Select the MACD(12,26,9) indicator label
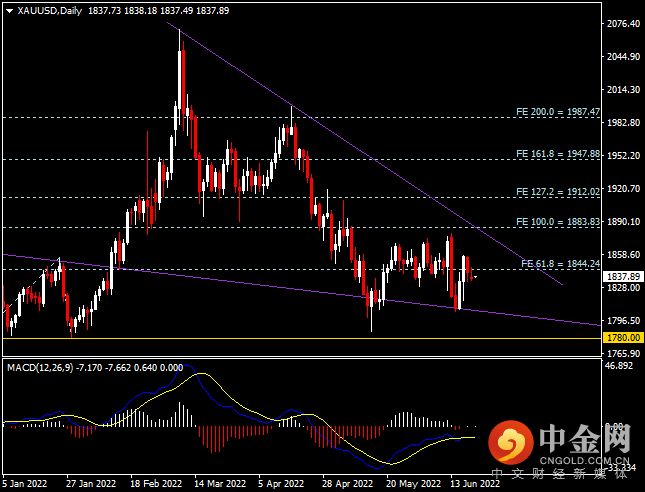Viewport: 645px width, 492px height. click(40, 367)
